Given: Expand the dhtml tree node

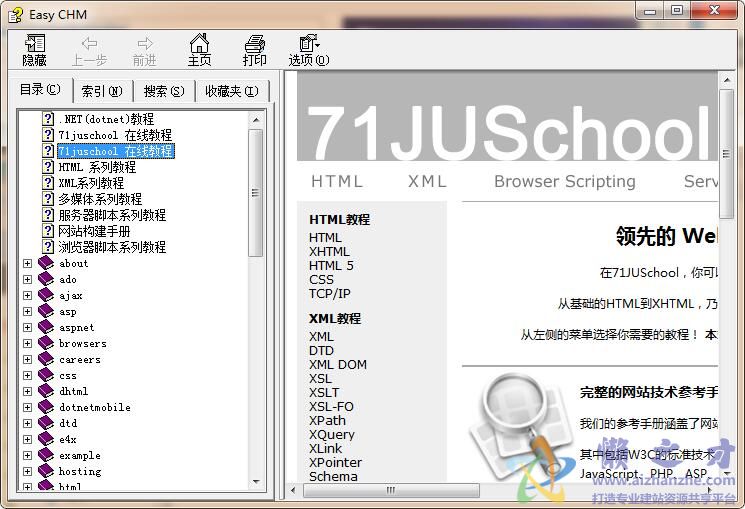Looking at the screenshot, I should tap(27, 392).
